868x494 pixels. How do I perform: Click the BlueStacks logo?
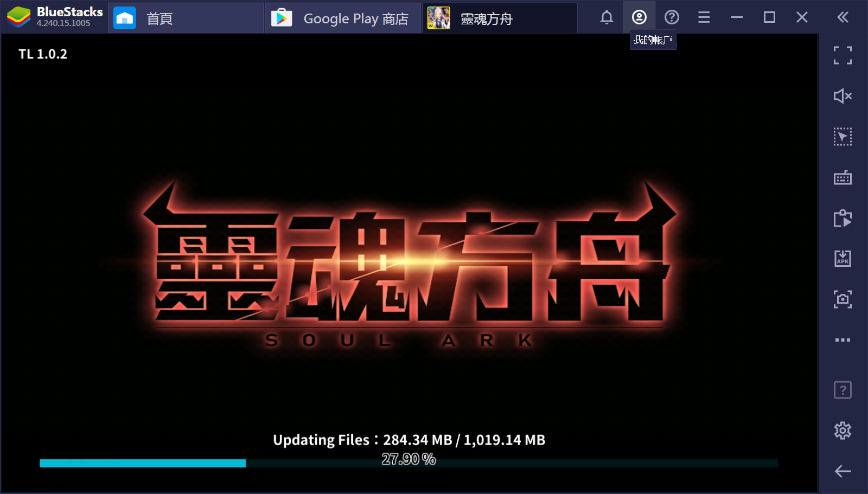pyautogui.click(x=18, y=17)
